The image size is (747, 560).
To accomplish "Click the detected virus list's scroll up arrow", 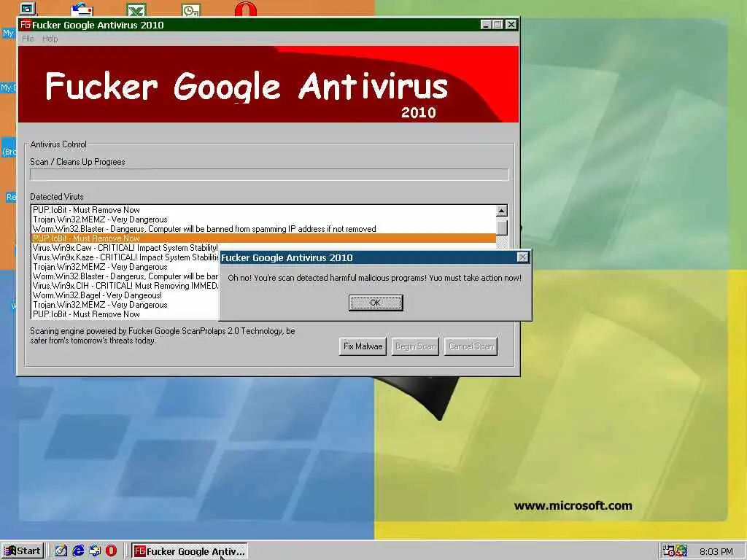I will (x=502, y=211).
